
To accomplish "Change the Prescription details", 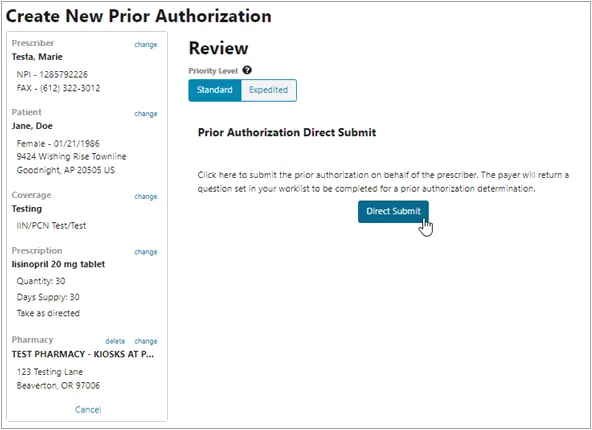I will click(145, 252).
